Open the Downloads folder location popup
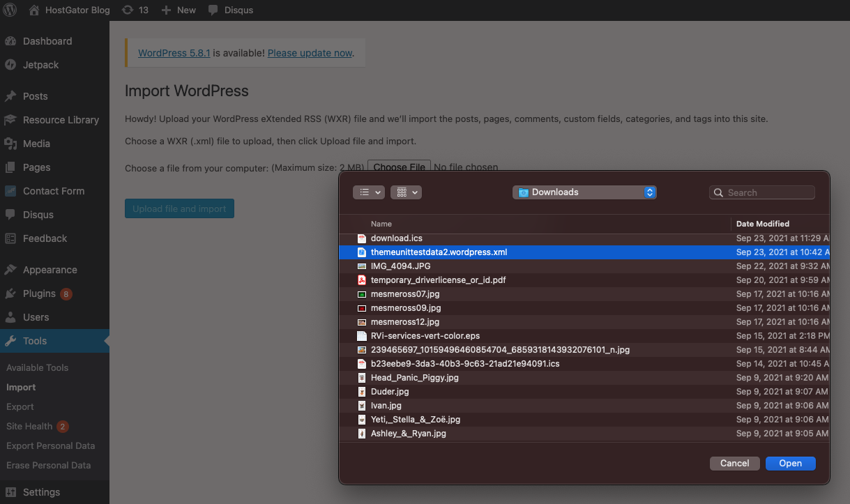 point(584,192)
